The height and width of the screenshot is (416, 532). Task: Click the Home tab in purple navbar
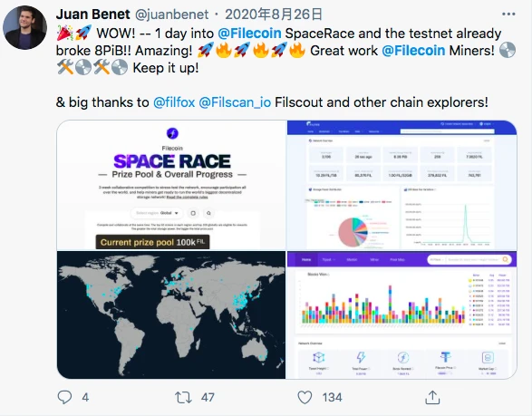(306, 259)
